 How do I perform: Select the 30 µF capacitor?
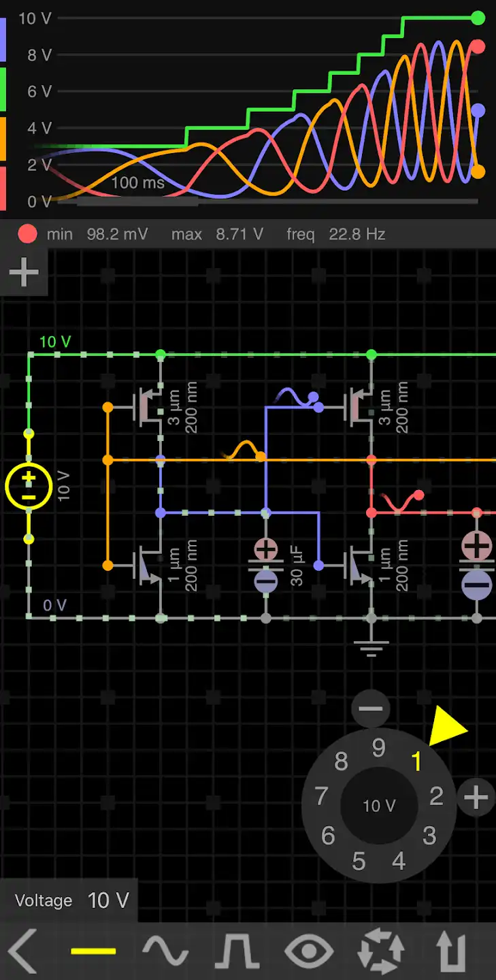pyautogui.click(x=266, y=565)
